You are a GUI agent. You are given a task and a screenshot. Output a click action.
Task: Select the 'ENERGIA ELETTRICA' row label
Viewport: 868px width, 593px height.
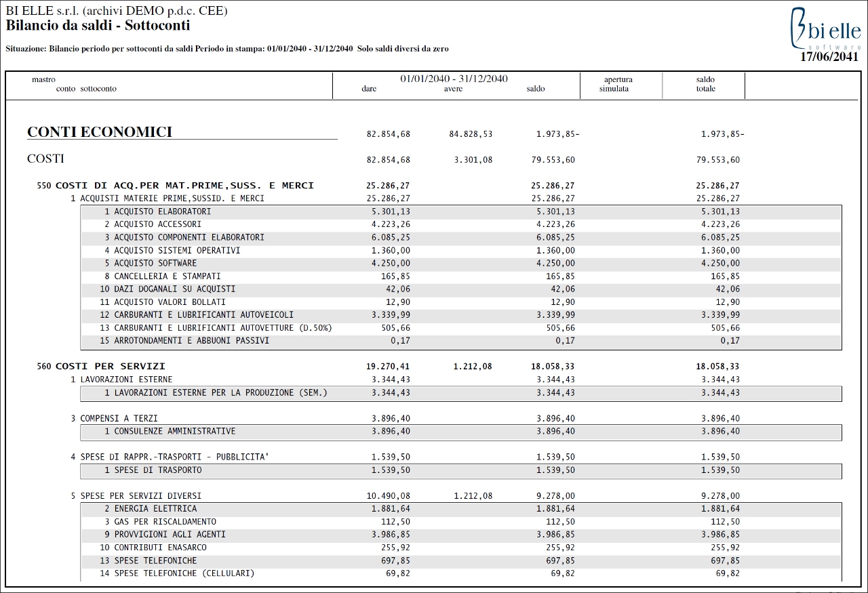[155, 508]
